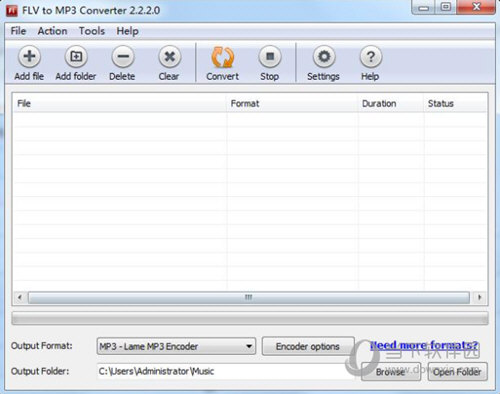Open the Action menu
Viewport: 500px width, 394px height.
52,31
